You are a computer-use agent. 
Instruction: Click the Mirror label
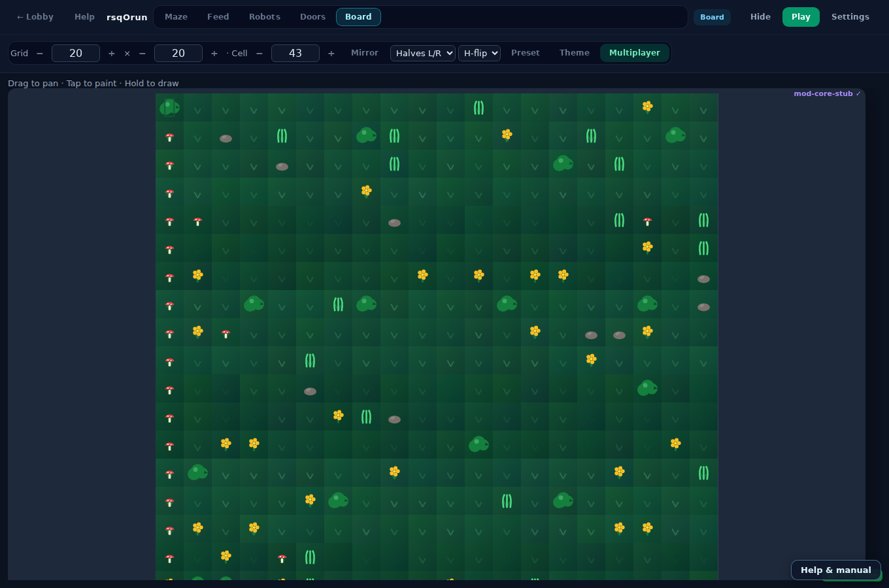365,53
